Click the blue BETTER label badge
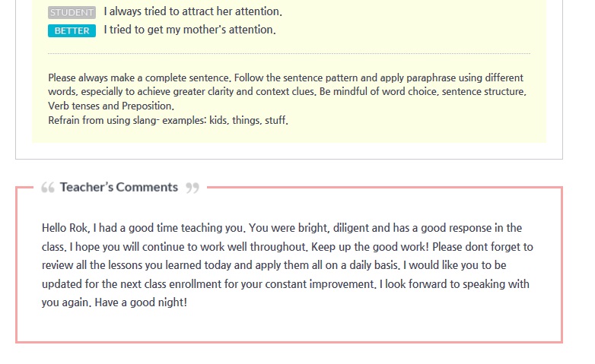This screenshot has height=364, width=595. [72, 30]
